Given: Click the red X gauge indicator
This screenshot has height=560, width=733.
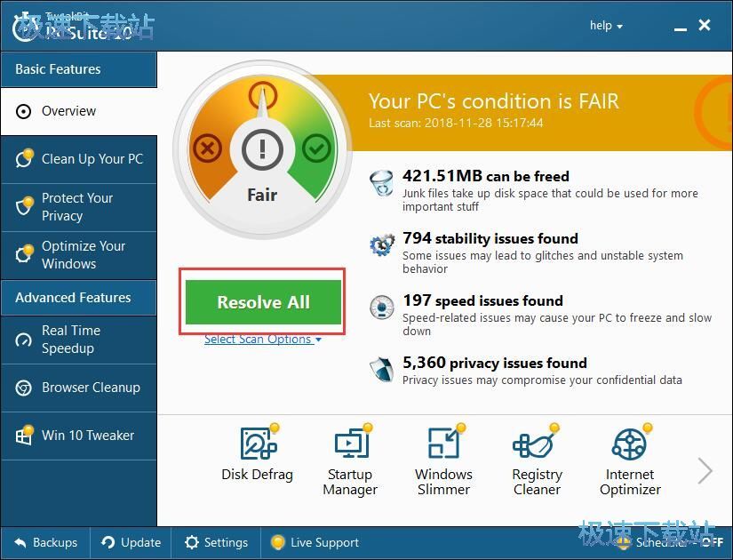Looking at the screenshot, I should [207, 148].
